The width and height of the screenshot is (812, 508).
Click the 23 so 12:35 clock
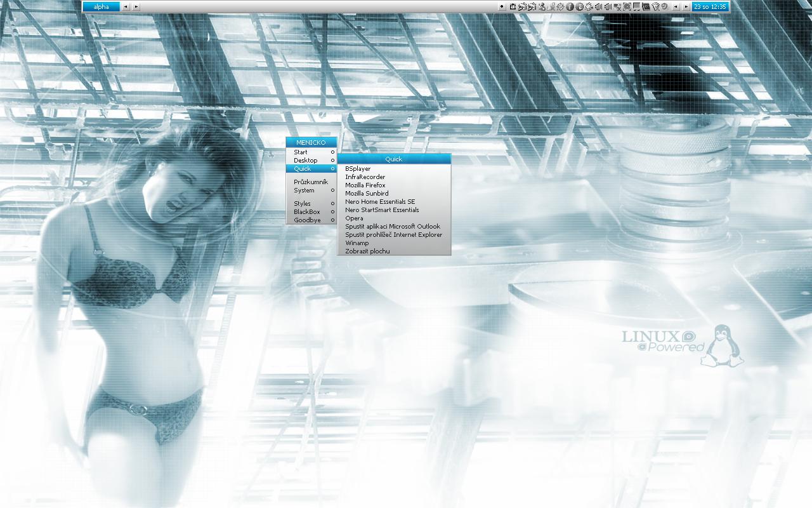[x=710, y=6]
